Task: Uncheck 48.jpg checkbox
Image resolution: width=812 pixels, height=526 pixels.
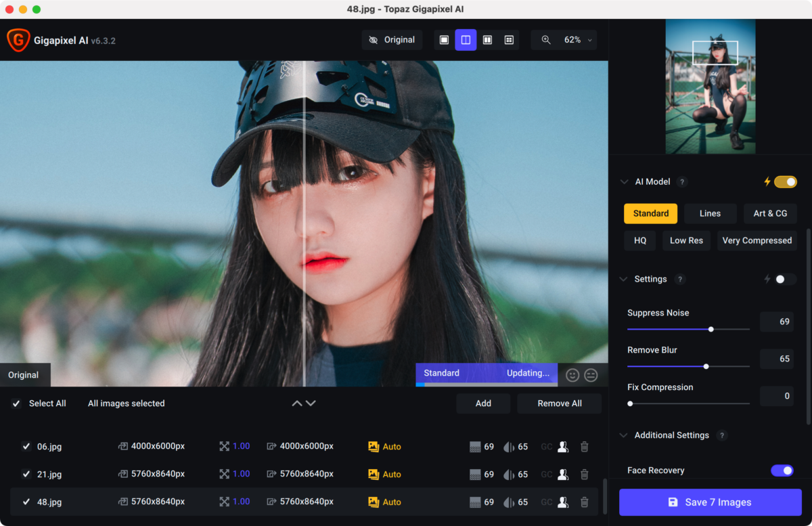Action: click(26, 502)
